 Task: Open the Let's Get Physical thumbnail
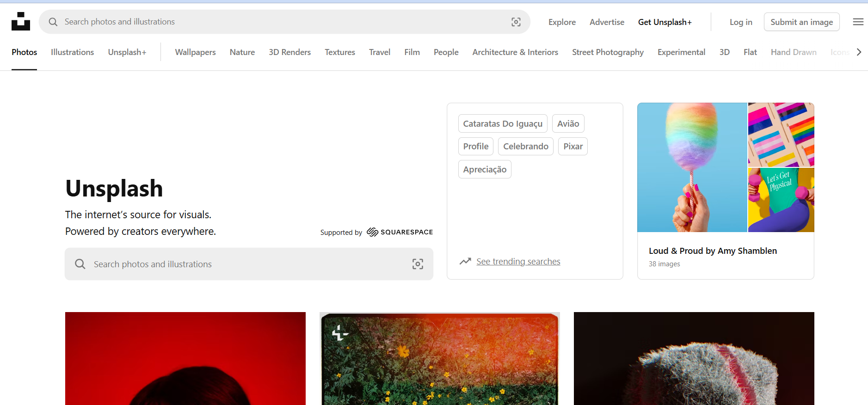click(781, 200)
